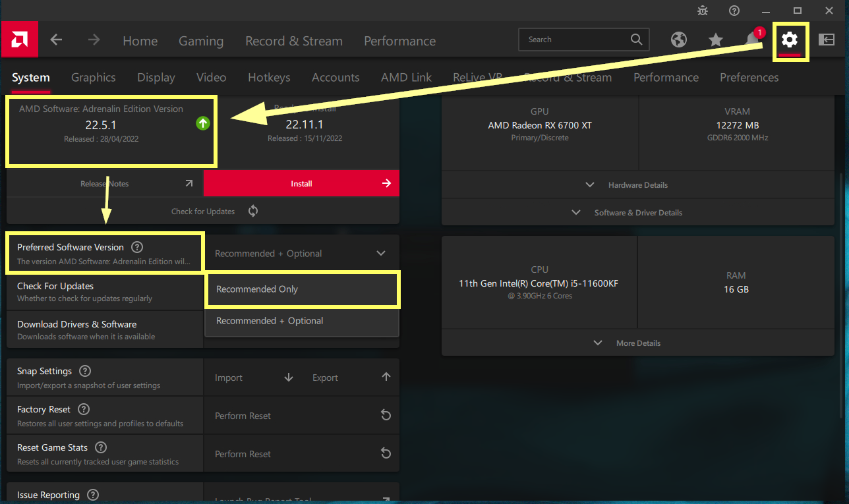Open the Home tab
The width and height of the screenshot is (849, 504).
pyautogui.click(x=140, y=41)
